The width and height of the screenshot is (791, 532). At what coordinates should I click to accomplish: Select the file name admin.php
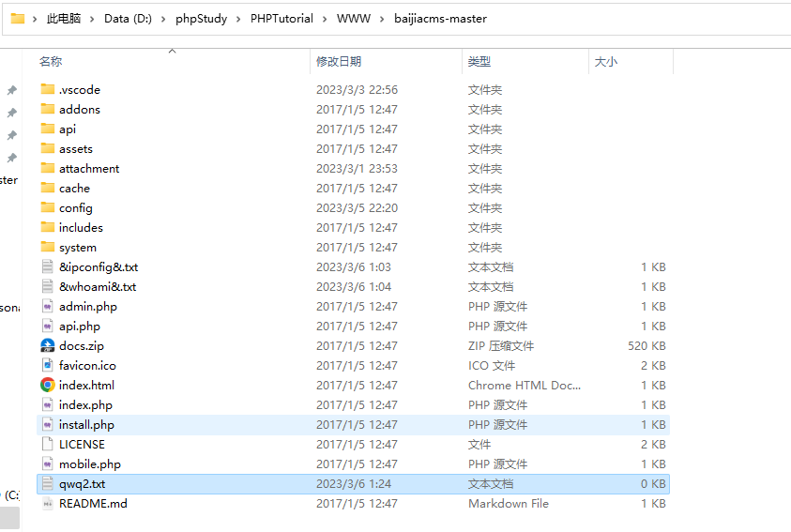(88, 307)
